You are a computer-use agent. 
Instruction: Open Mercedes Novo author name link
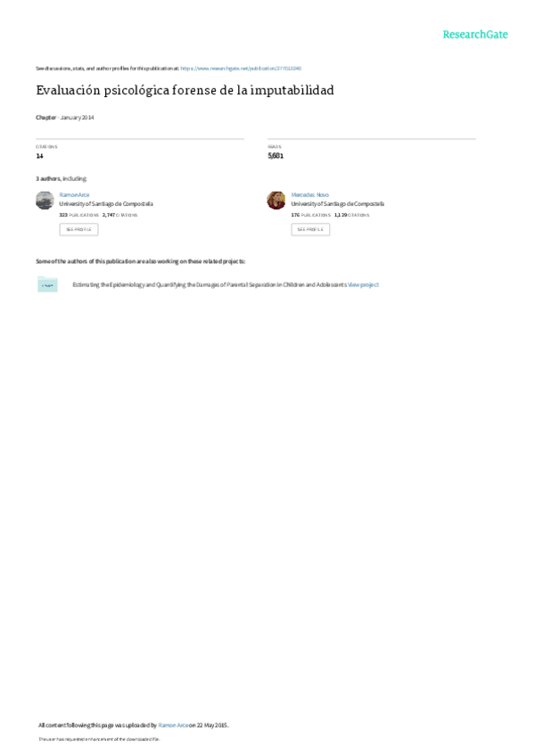309,194
